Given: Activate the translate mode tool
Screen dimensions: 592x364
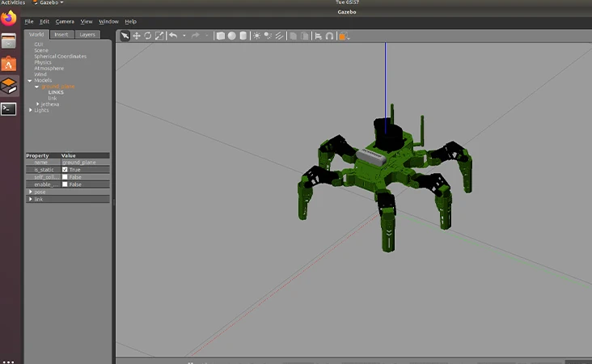Looking at the screenshot, I should click(x=136, y=36).
